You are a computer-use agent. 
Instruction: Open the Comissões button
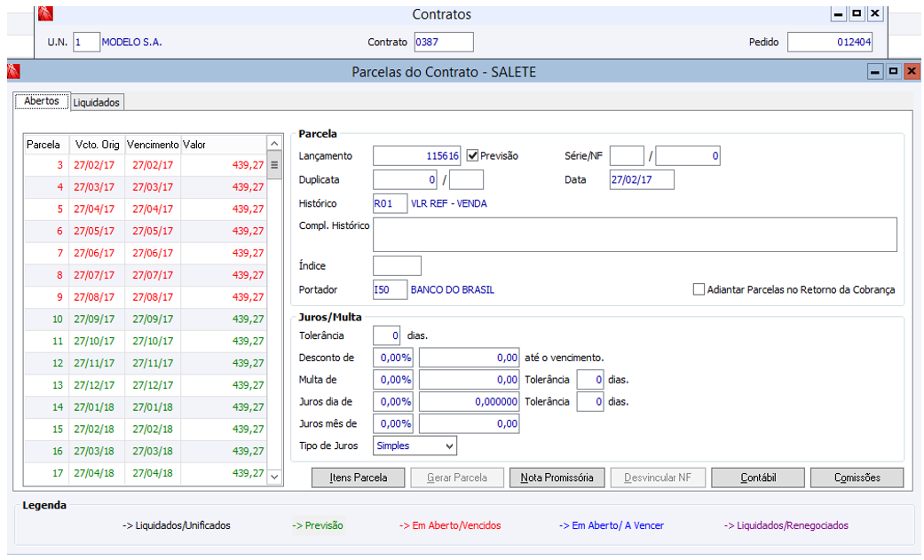click(857, 477)
